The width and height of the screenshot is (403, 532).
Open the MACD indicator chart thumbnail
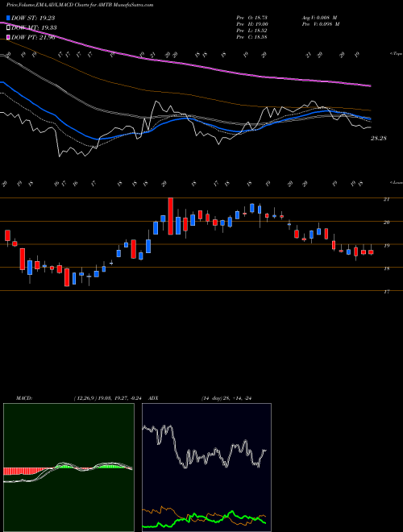69,468
